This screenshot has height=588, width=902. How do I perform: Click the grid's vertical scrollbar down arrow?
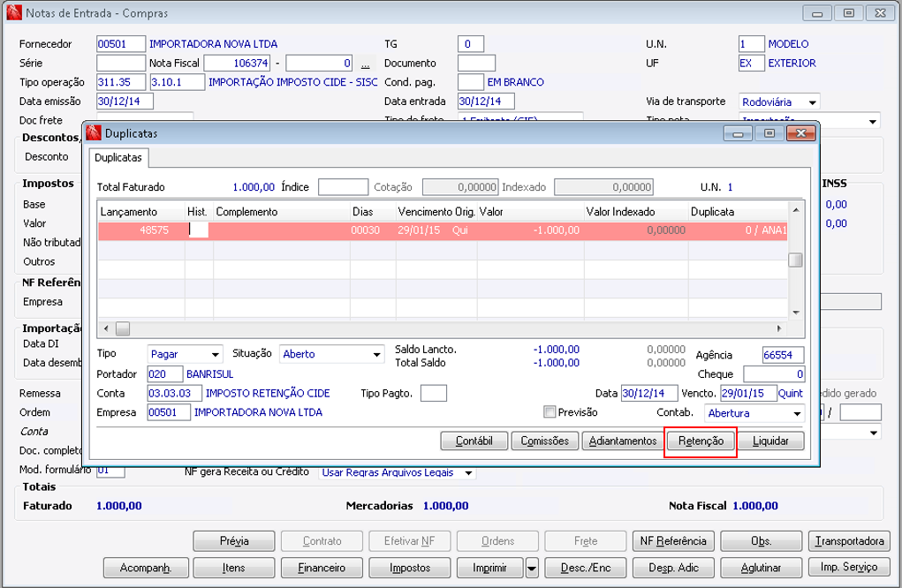pyautogui.click(x=796, y=312)
